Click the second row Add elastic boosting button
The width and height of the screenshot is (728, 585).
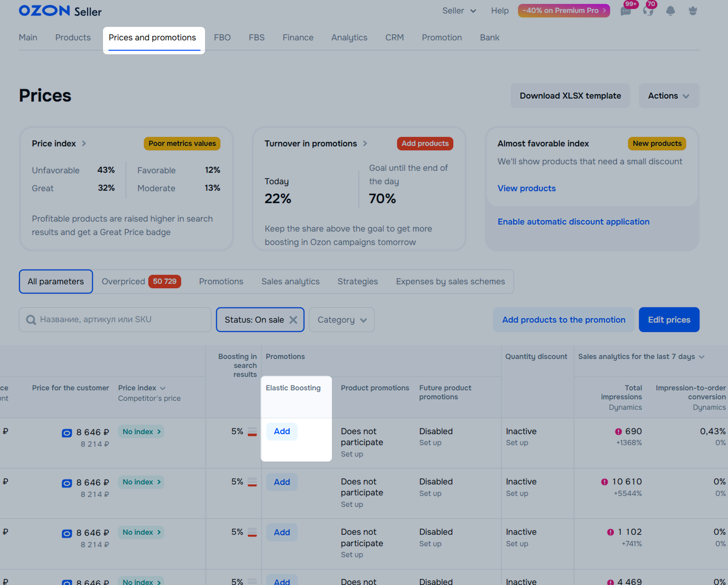282,482
